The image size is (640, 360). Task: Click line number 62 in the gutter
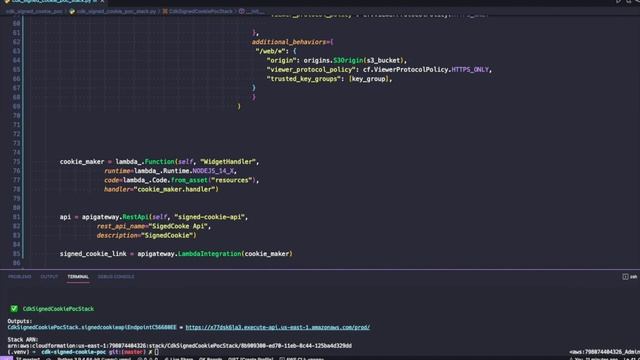16,42
